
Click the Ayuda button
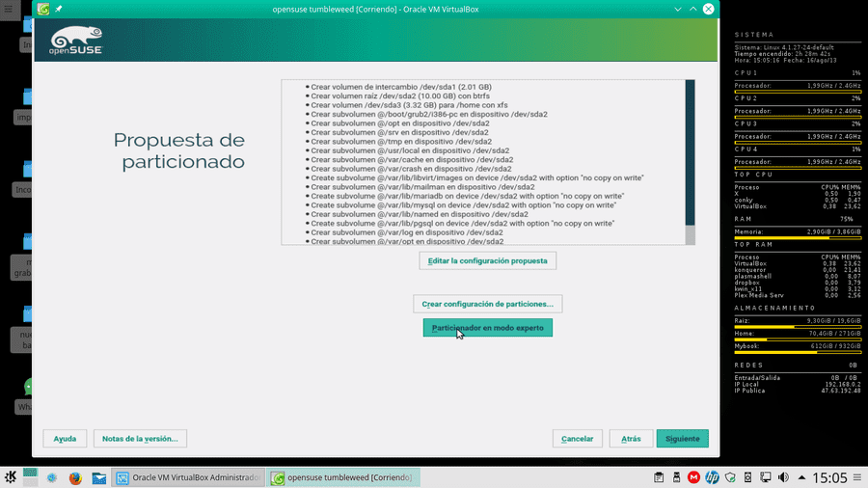pyautogui.click(x=65, y=438)
